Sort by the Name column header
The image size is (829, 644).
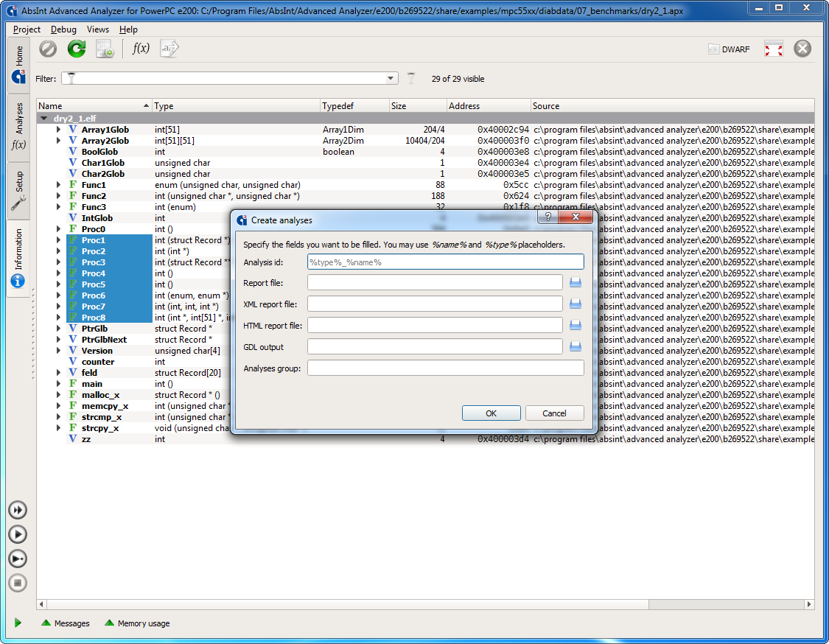tap(94, 106)
